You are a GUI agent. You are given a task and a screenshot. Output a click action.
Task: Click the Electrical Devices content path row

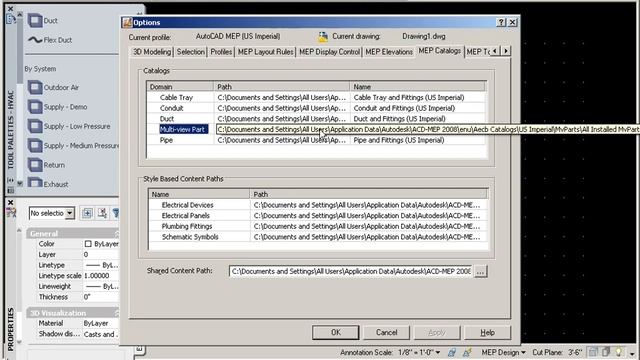pos(318,205)
